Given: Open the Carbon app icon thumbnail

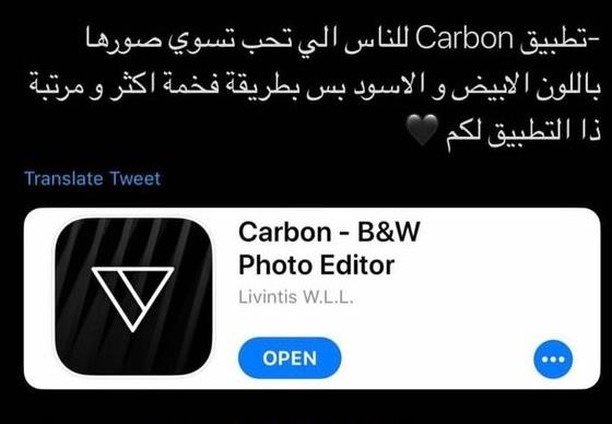Looking at the screenshot, I should tap(134, 297).
